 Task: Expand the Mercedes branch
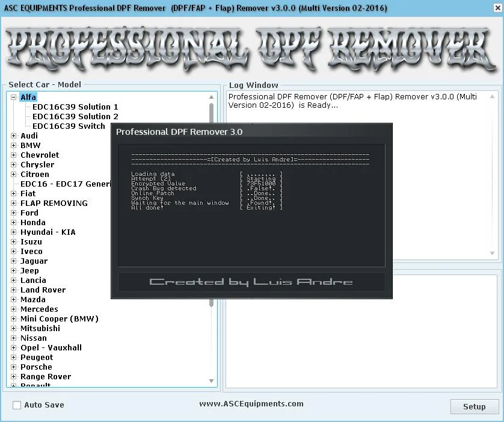click(14, 309)
